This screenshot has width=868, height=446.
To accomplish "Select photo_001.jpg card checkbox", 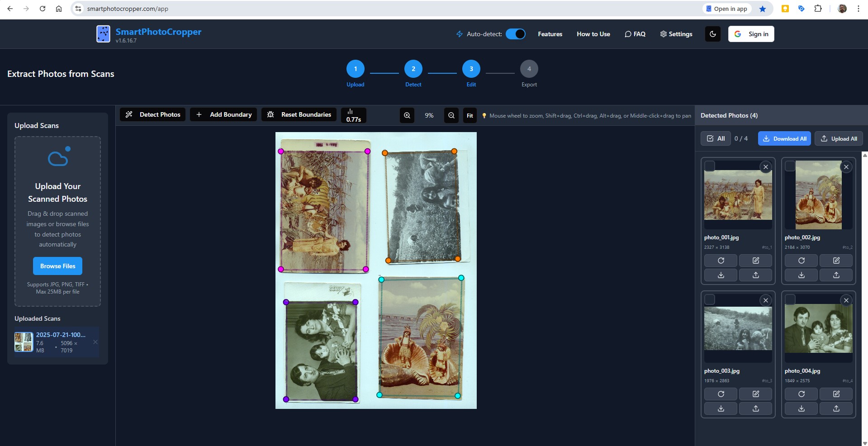I will (x=709, y=166).
